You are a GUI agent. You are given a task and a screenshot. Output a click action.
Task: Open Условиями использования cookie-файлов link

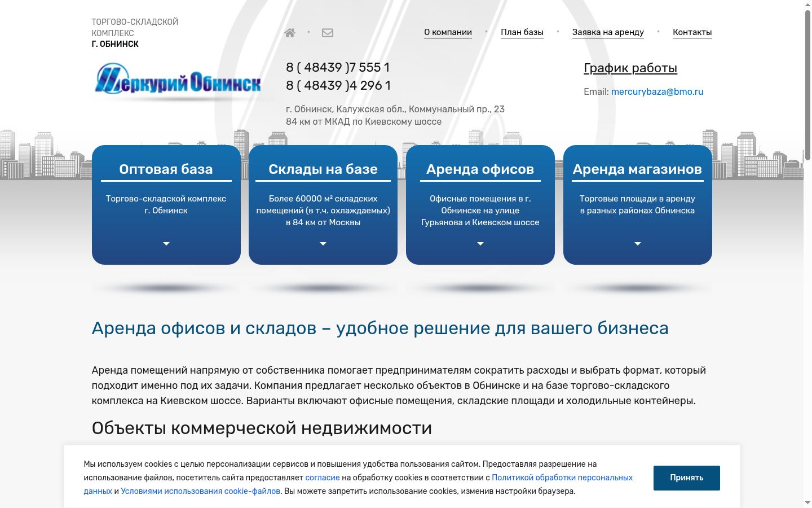(200, 491)
